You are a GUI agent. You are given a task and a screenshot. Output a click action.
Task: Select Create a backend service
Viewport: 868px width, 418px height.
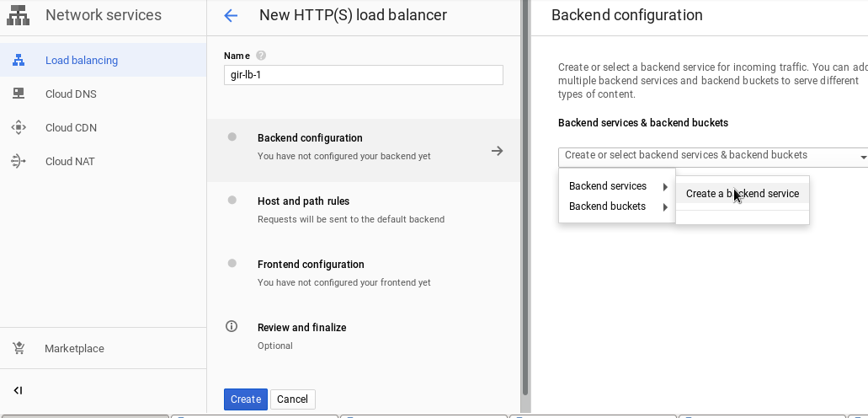(743, 194)
